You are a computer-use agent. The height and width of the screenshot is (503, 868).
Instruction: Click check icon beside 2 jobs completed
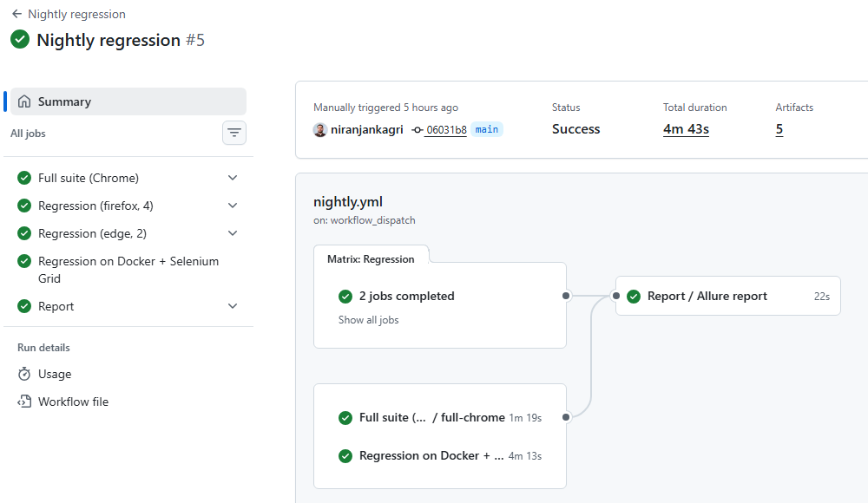(345, 296)
